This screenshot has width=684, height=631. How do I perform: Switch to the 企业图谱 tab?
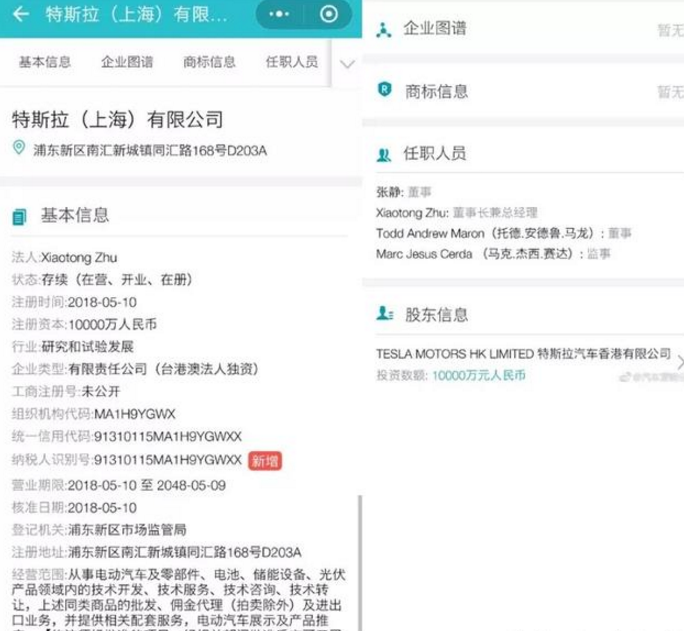tap(127, 62)
